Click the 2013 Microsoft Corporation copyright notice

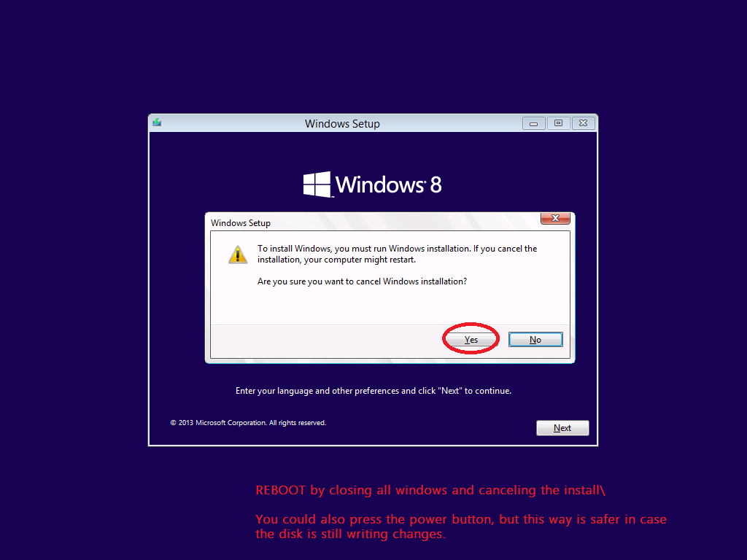248,422
